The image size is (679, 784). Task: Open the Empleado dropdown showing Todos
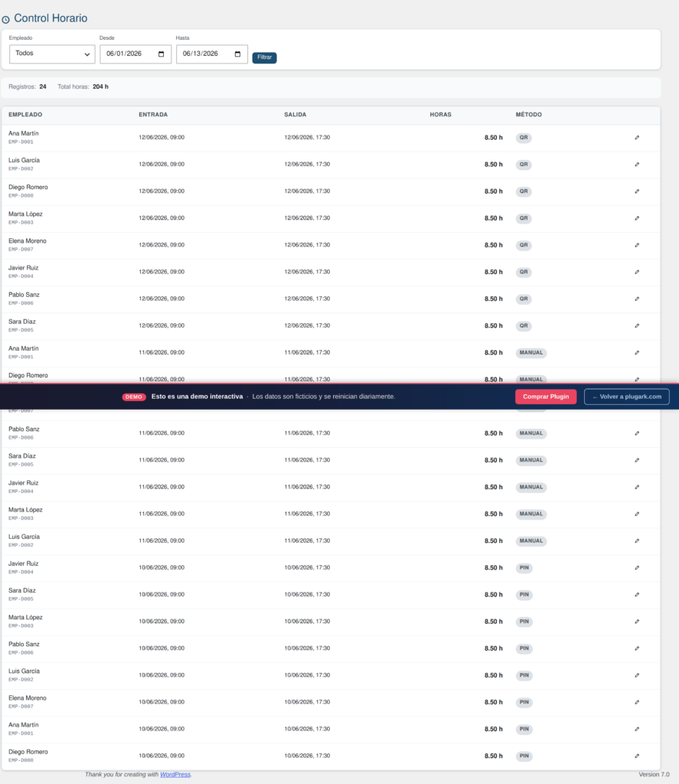coord(52,54)
